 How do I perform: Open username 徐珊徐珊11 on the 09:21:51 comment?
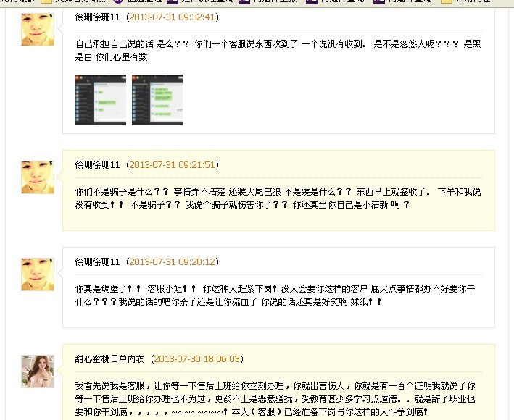coord(97,164)
